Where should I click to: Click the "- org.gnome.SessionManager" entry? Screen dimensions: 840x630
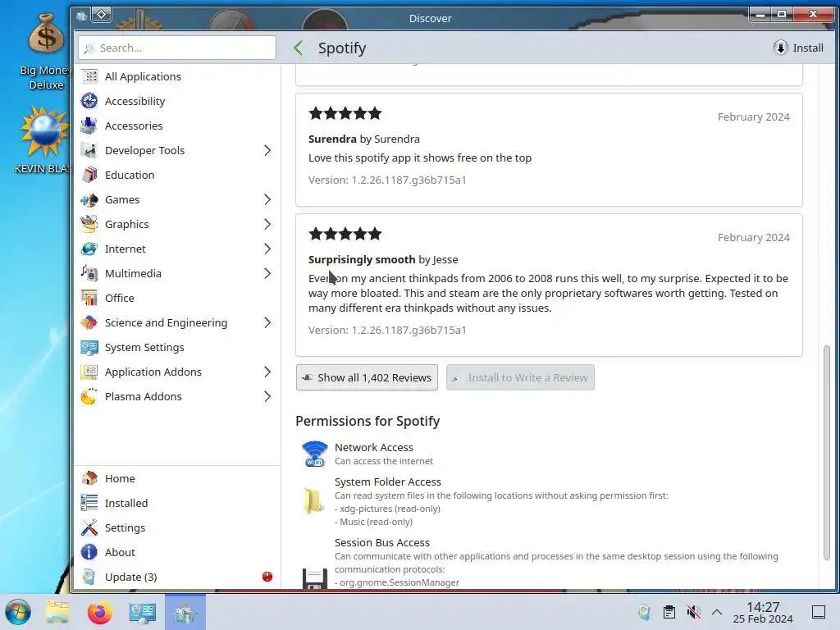pyautogui.click(x=397, y=582)
